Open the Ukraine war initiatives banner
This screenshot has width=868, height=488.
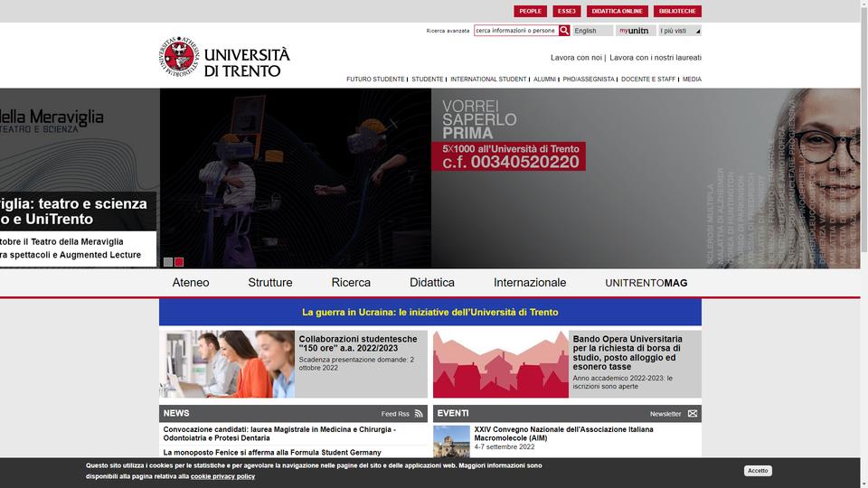pyautogui.click(x=430, y=312)
